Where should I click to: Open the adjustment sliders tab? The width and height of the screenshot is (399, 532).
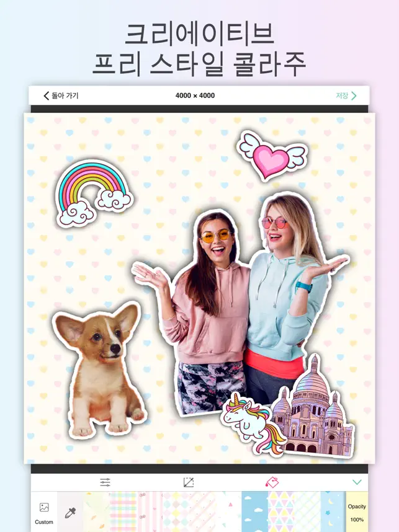[105, 482]
